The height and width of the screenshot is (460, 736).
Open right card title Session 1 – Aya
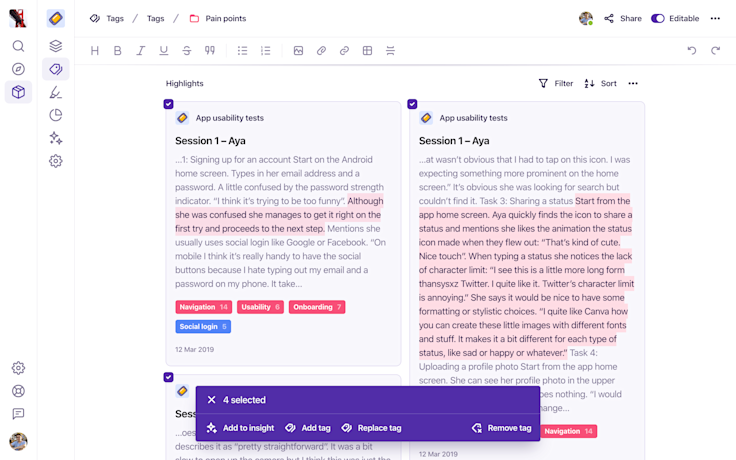coord(454,141)
